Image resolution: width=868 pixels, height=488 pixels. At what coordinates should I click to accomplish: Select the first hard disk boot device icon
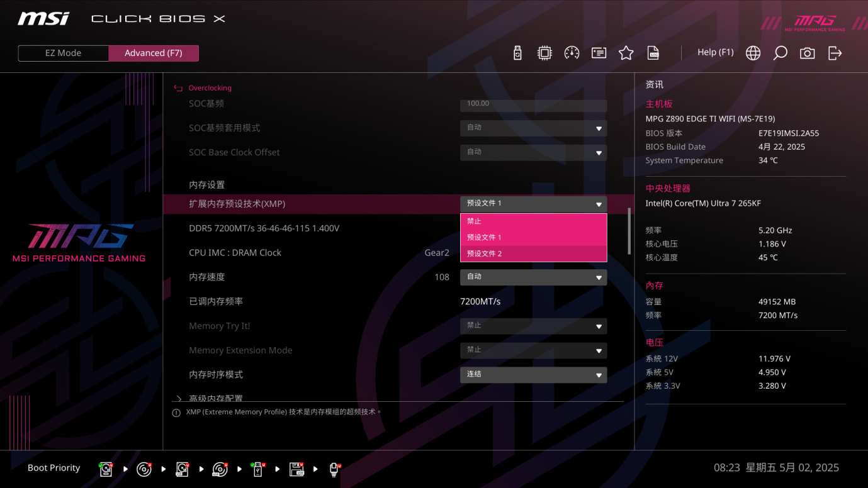pyautogui.click(x=106, y=469)
